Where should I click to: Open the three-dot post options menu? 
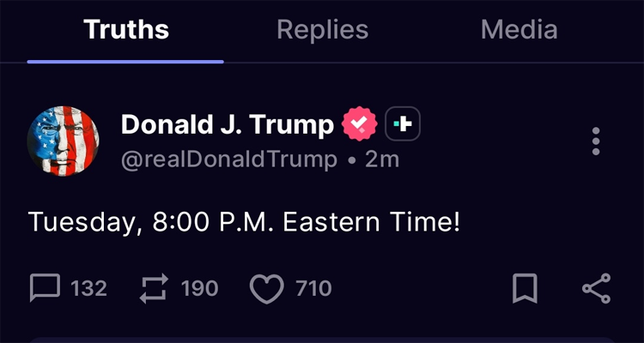(596, 141)
